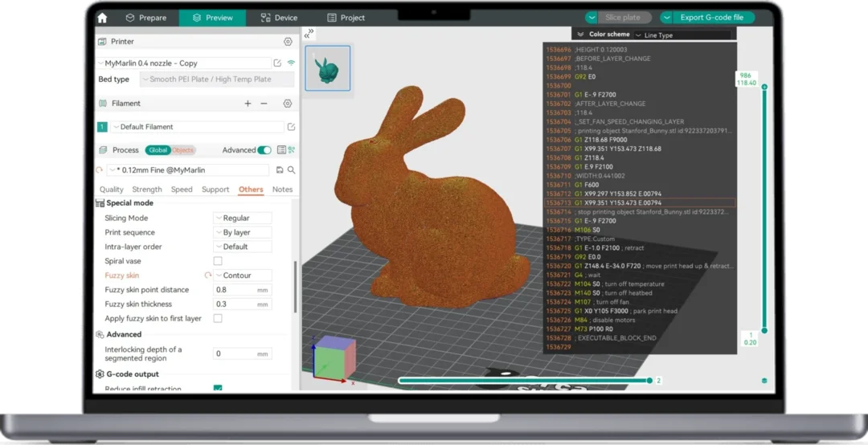Click the horizontal move slider handle
868x445 pixels.
click(x=649, y=381)
